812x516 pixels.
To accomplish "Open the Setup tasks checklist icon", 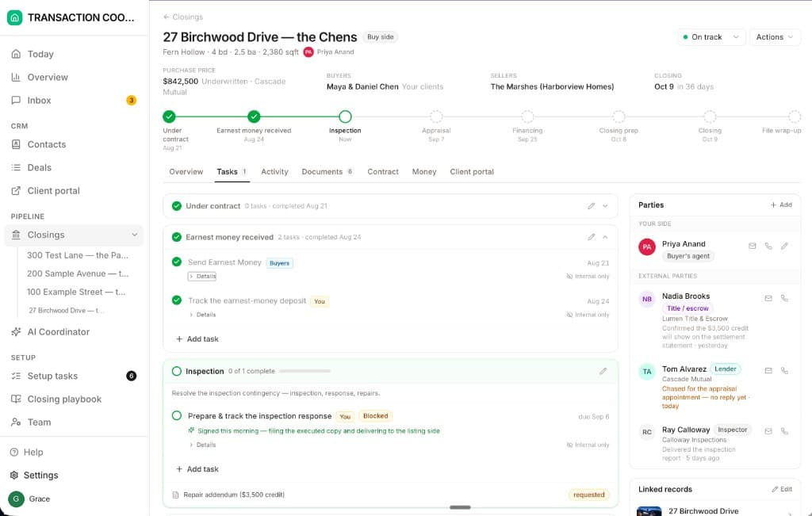I will click(16, 376).
